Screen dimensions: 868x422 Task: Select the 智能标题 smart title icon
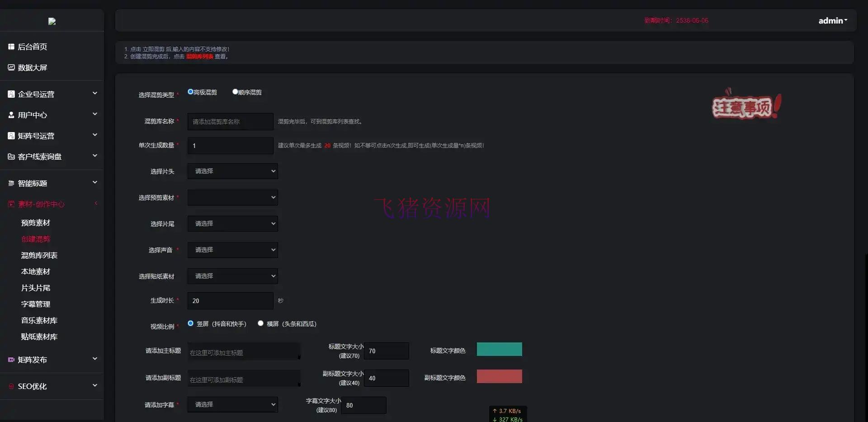tap(11, 183)
